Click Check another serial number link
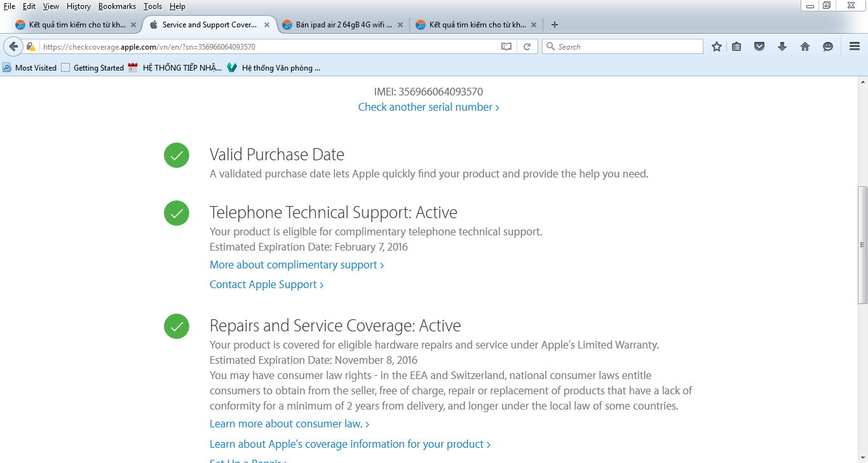Image resolution: width=868 pixels, height=463 pixels. pos(428,107)
